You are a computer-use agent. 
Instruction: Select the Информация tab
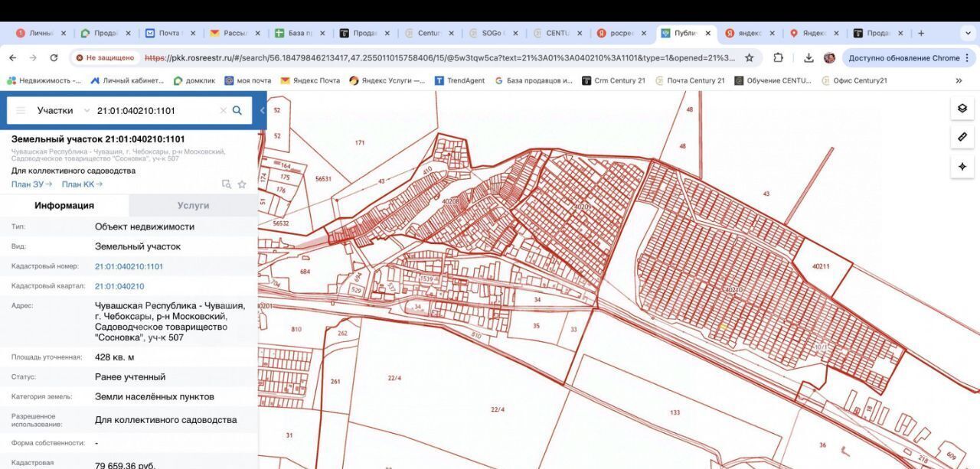[x=64, y=206]
